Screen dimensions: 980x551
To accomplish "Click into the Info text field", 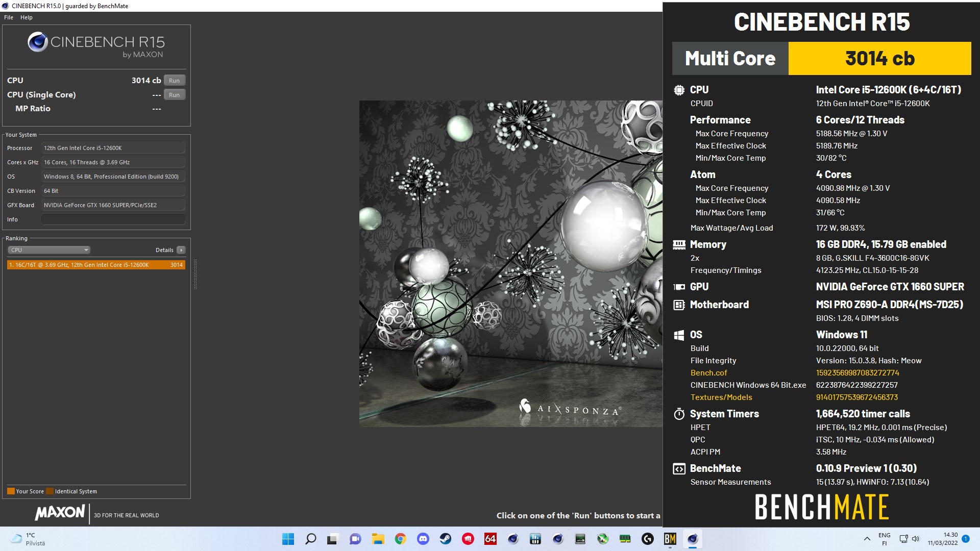I will click(113, 219).
